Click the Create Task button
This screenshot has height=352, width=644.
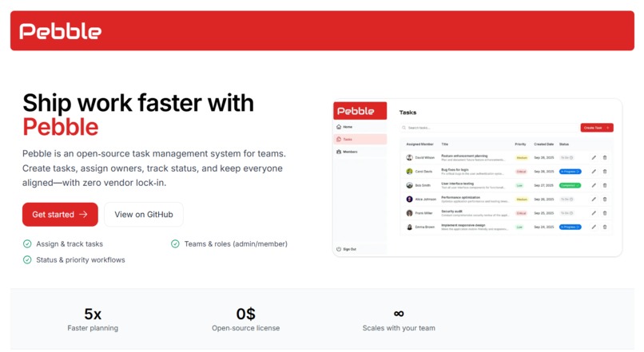[597, 128]
